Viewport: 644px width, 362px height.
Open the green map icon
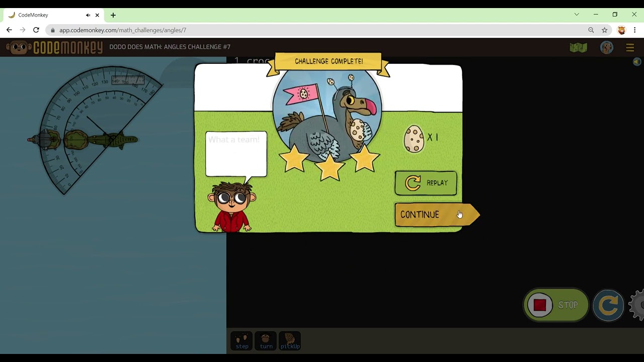click(579, 48)
